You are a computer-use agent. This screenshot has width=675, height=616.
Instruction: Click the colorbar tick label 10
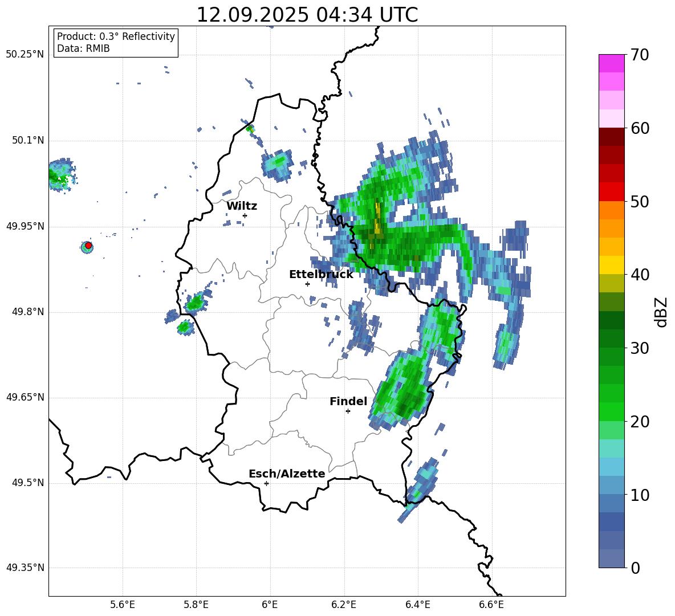pos(640,495)
